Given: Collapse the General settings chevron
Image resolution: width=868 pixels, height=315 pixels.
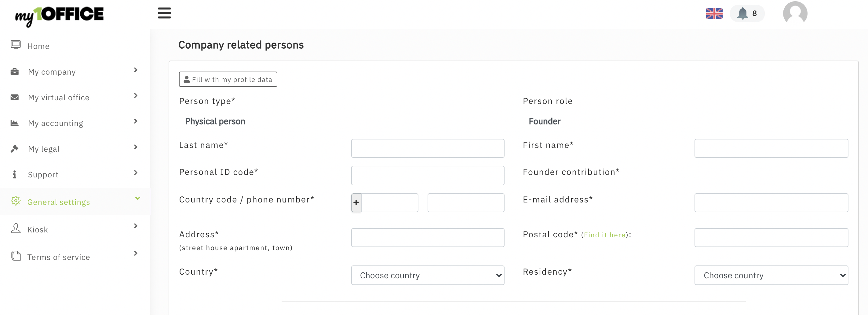Looking at the screenshot, I should (x=137, y=198).
